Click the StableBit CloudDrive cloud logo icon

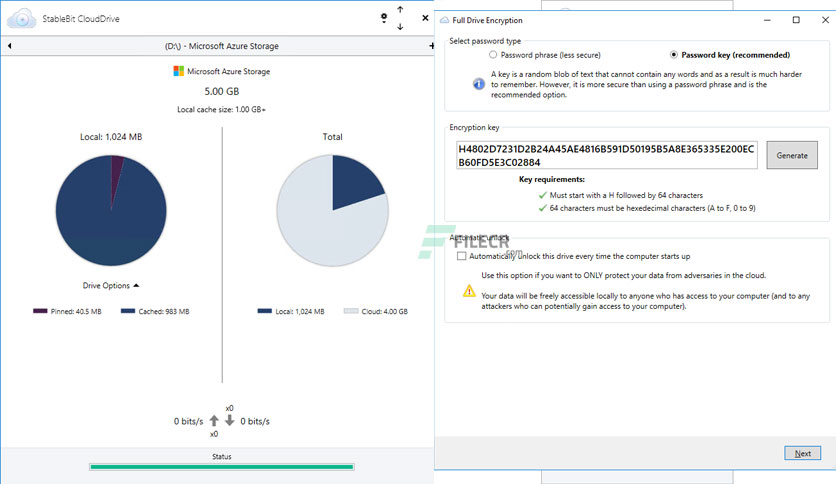tap(21, 19)
